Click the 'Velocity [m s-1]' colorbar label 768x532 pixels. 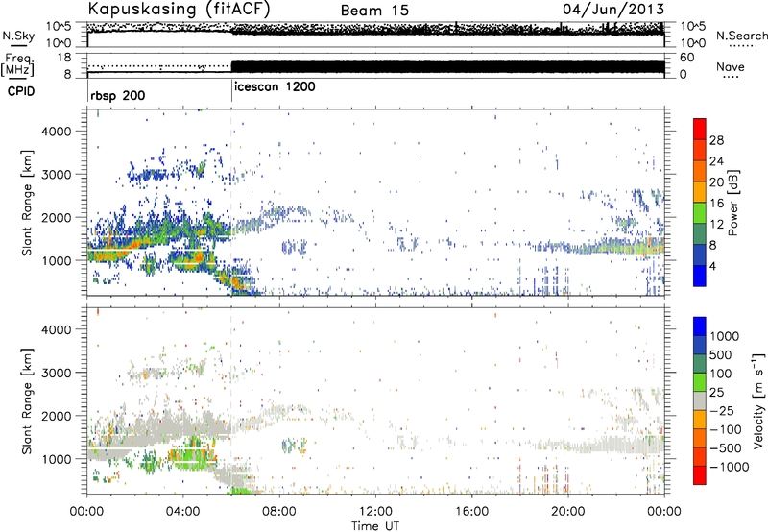758,399
